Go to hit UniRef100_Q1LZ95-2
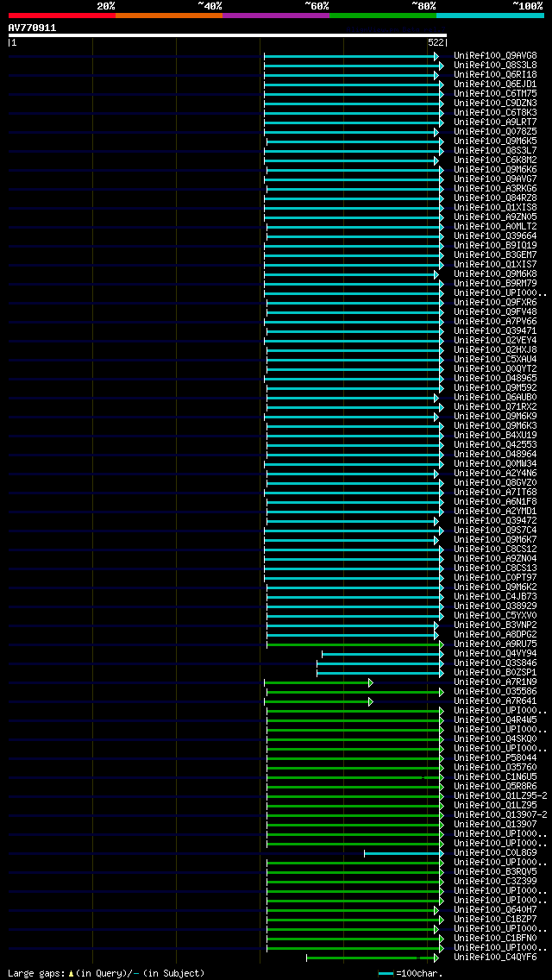Viewport: 552px width, 980px height. pos(500,795)
